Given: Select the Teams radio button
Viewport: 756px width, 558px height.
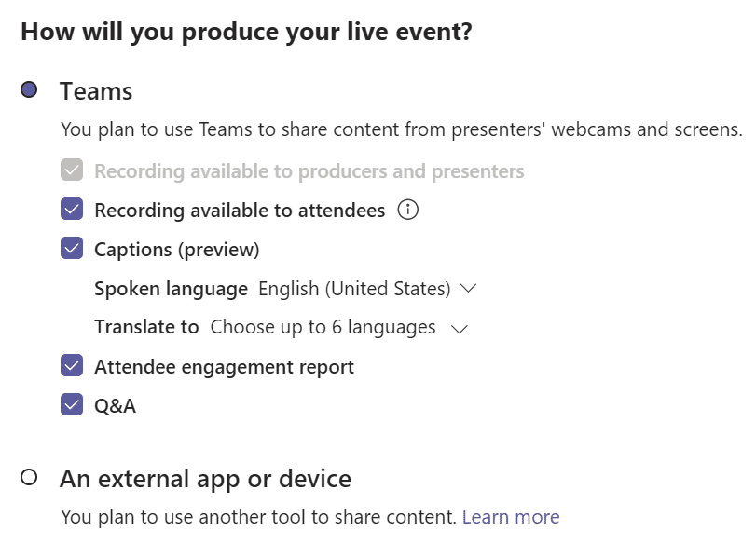Looking at the screenshot, I should click(29, 89).
